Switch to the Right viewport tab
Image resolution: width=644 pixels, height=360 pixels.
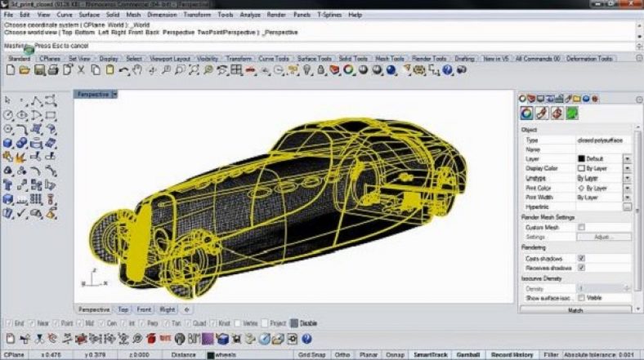168,309
